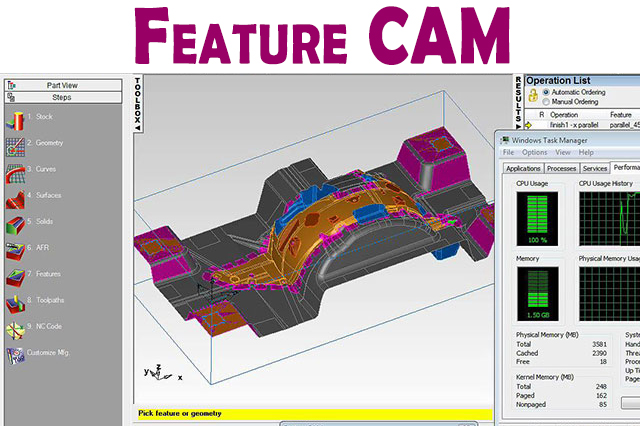Screen dimensions: 640x426
Task: Select Manual Ordering radio button
Action: pos(546,102)
